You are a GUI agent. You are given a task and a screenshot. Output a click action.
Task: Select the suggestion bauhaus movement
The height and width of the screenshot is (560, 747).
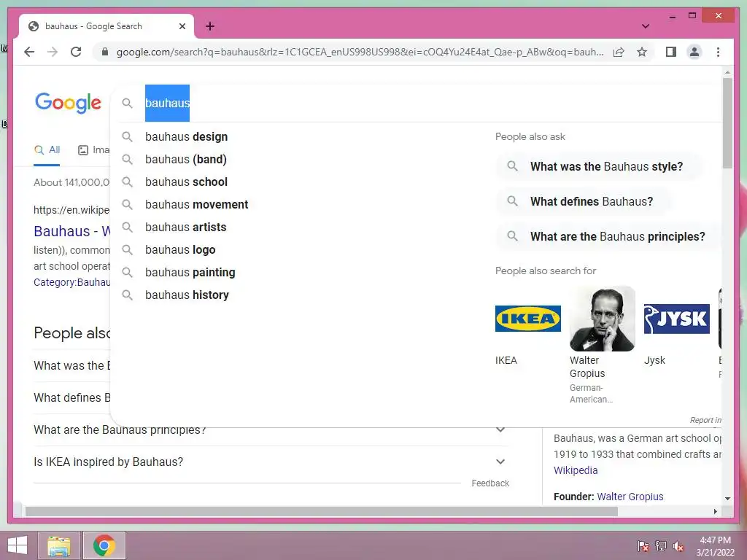pyautogui.click(x=197, y=204)
